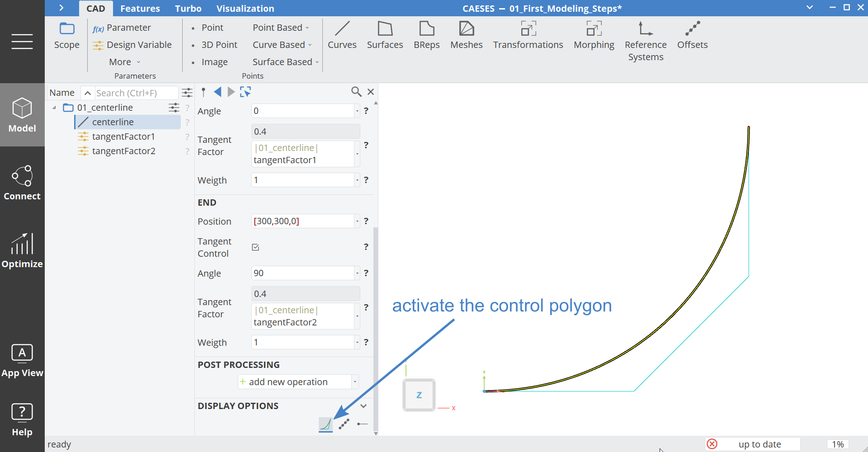Select the Morphing tool
Image resolution: width=868 pixels, height=452 pixels.
click(594, 35)
